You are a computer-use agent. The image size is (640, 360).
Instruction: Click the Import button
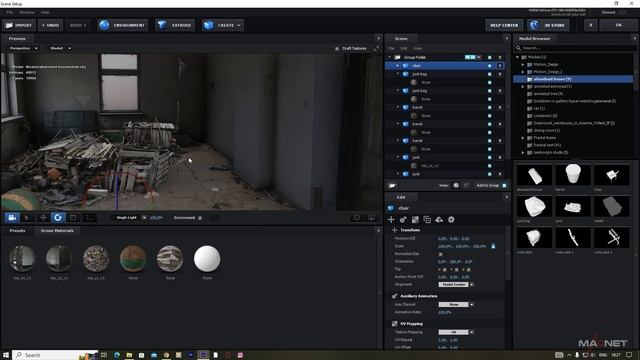point(19,25)
